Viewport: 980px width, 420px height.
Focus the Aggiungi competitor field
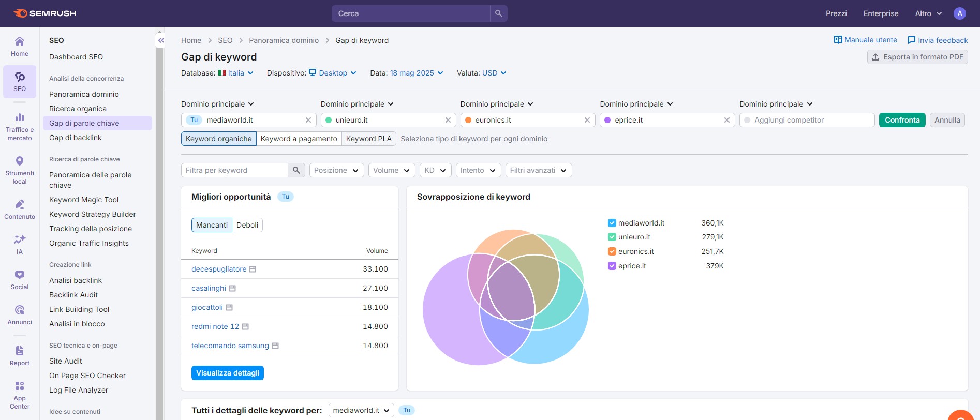(807, 120)
